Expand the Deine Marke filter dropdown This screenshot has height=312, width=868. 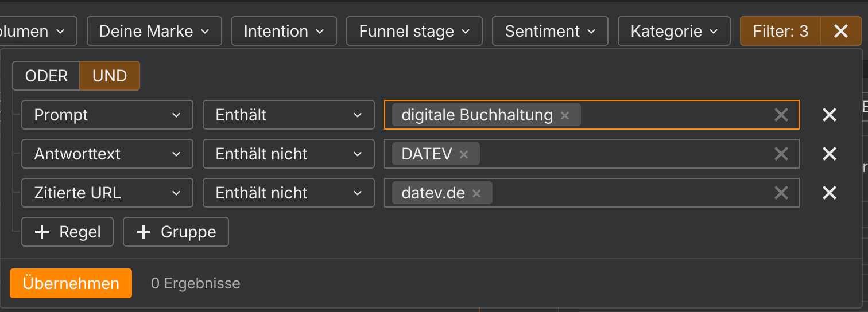154,31
